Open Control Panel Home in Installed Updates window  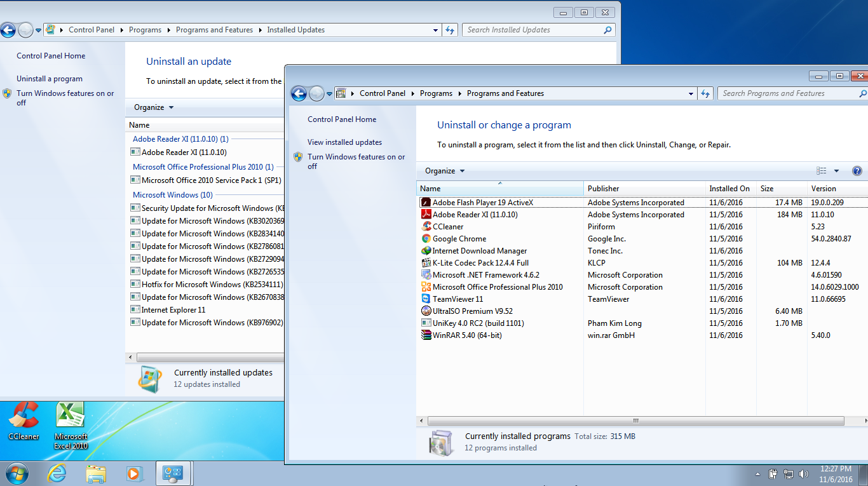point(51,56)
